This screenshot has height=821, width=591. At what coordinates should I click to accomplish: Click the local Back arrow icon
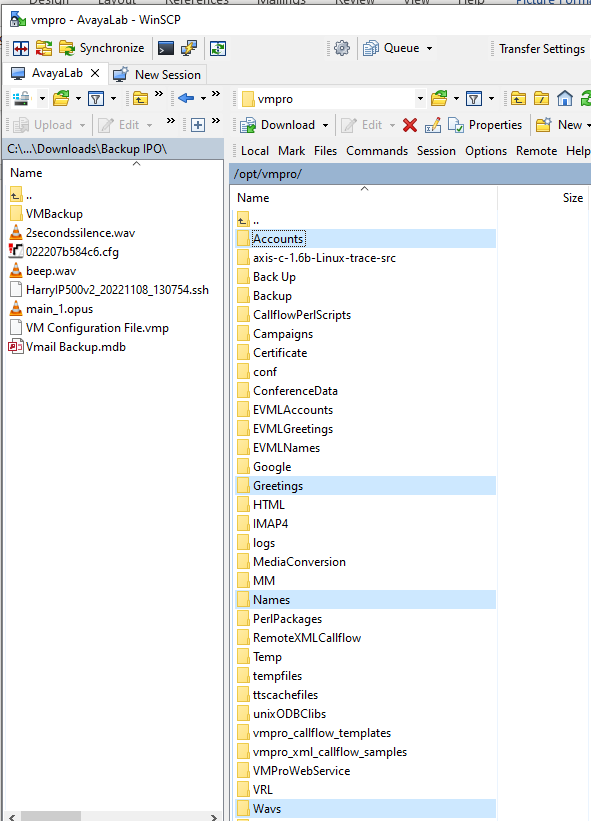(x=186, y=98)
